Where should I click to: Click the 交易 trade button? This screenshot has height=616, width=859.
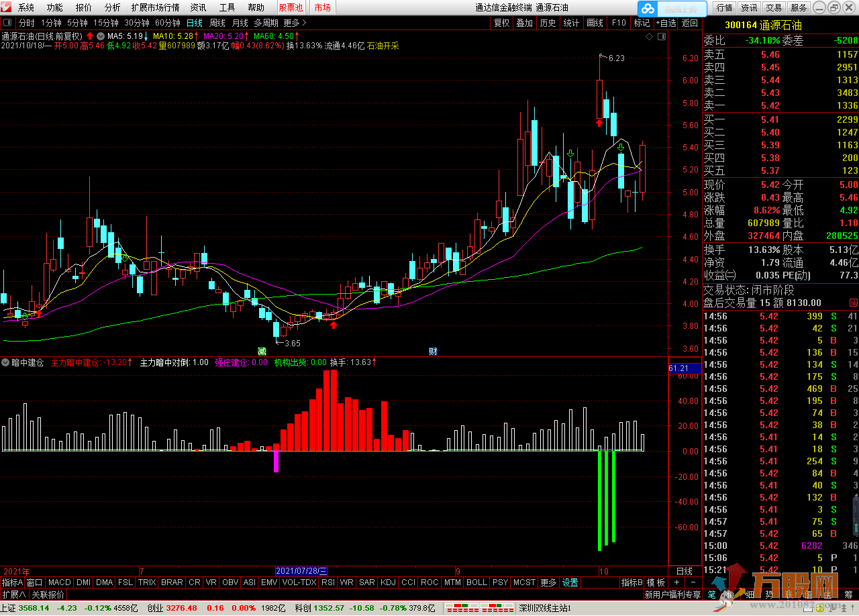coord(774,7)
